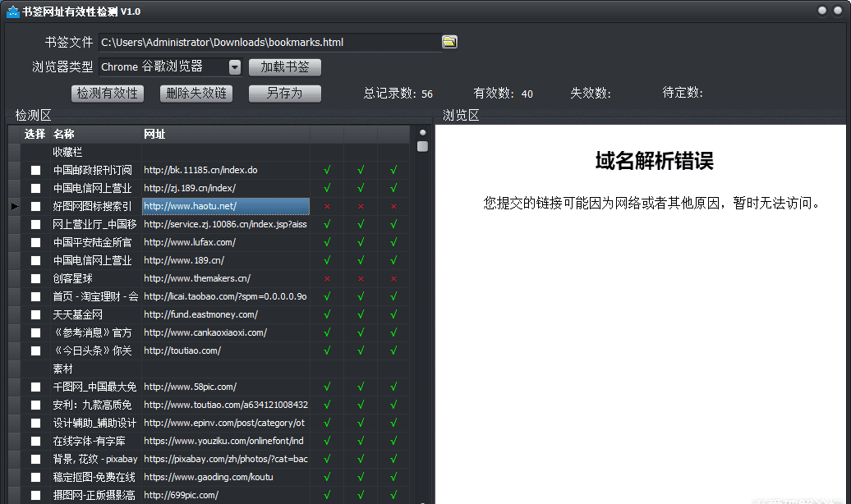Sort by the 名称 column header

coord(96,134)
